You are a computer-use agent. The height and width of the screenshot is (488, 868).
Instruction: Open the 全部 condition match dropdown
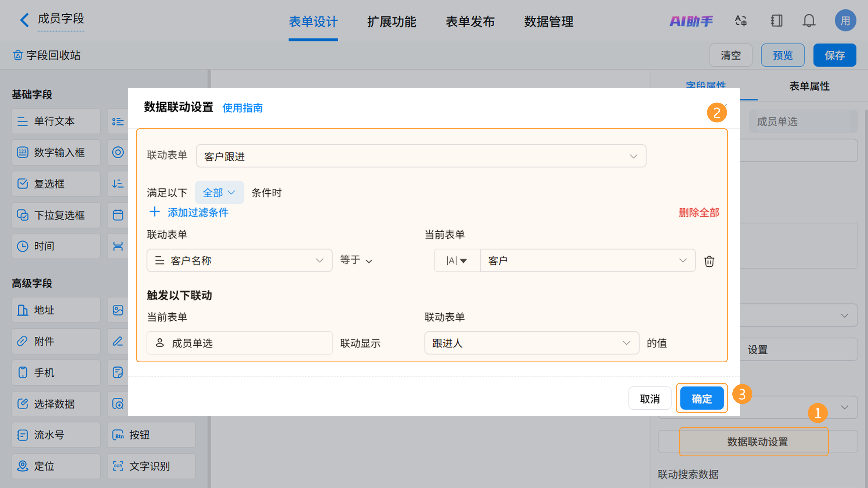coord(219,193)
